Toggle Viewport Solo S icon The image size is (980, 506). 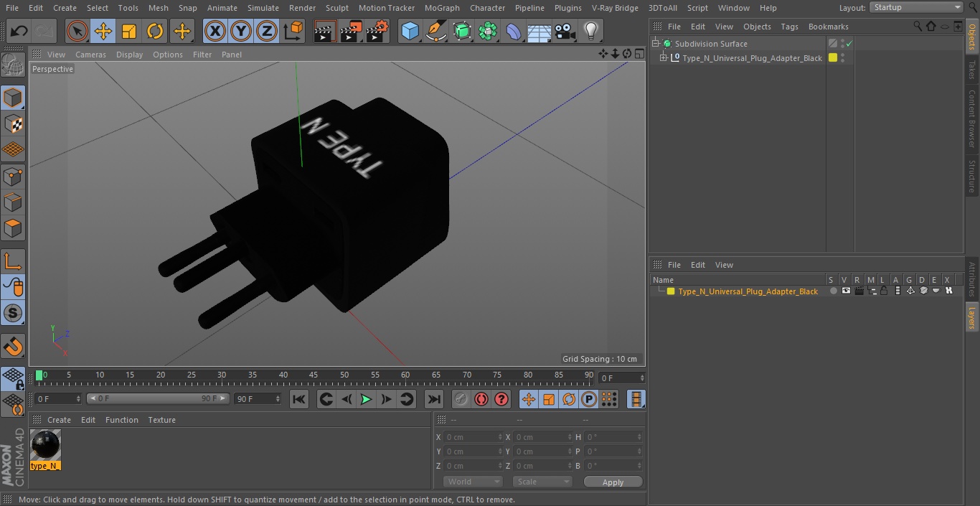pyautogui.click(x=13, y=313)
